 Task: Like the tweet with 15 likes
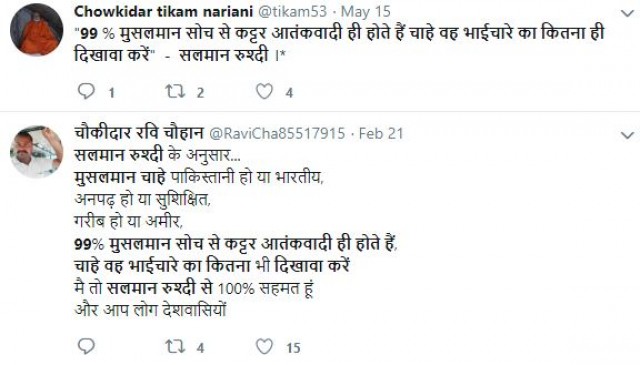[264, 346]
